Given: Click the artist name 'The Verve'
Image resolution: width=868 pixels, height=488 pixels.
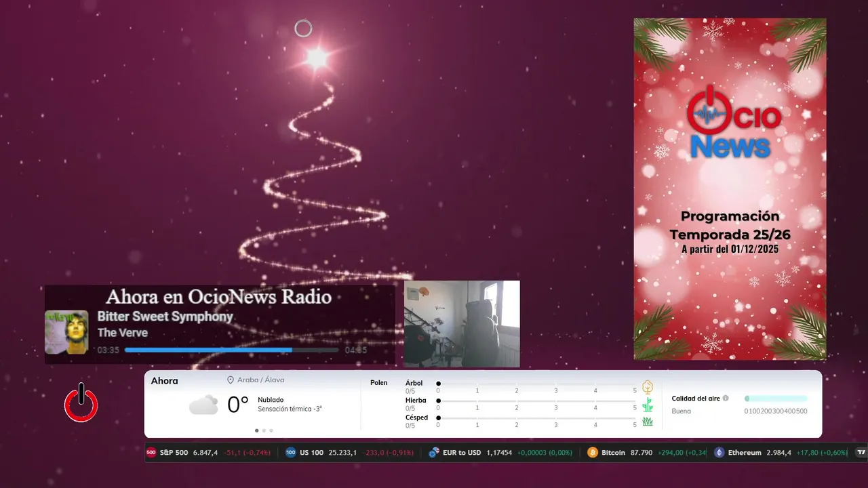Looking at the screenshot, I should 122,333.
